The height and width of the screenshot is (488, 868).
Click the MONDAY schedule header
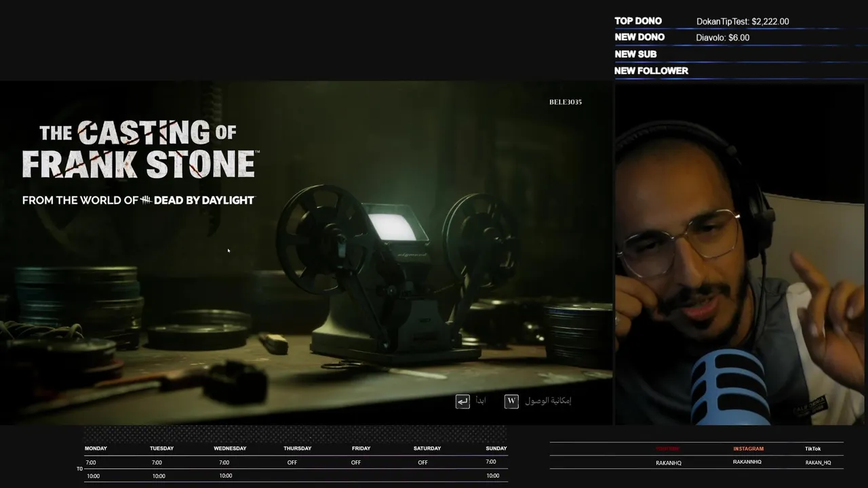click(96, 448)
